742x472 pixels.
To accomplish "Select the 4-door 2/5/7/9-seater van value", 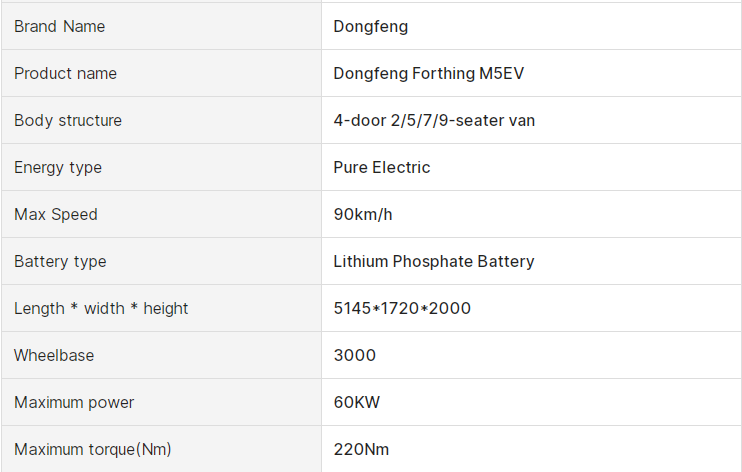I will coord(434,120).
